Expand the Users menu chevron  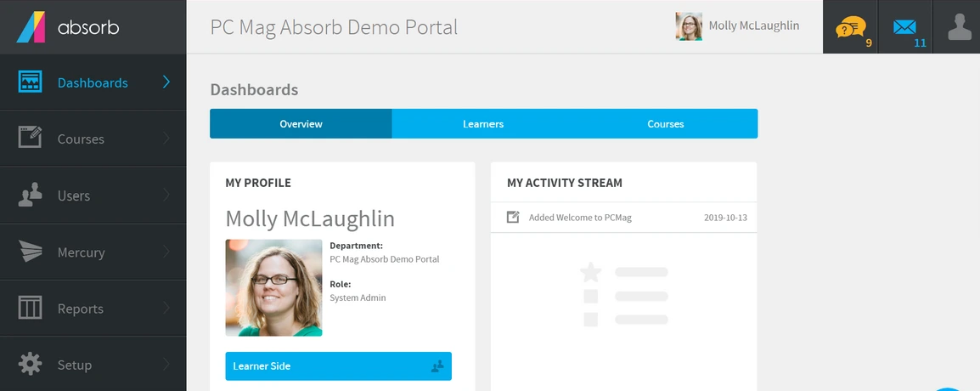(166, 195)
